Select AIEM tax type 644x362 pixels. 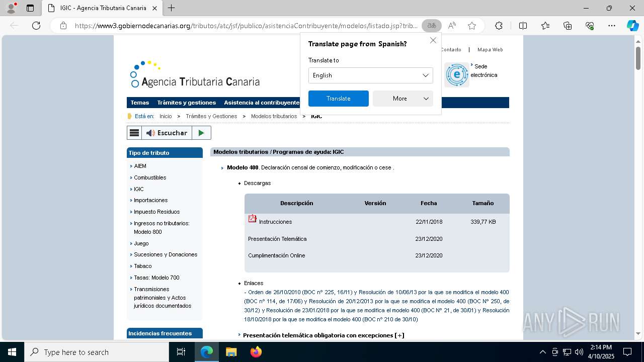tap(140, 166)
